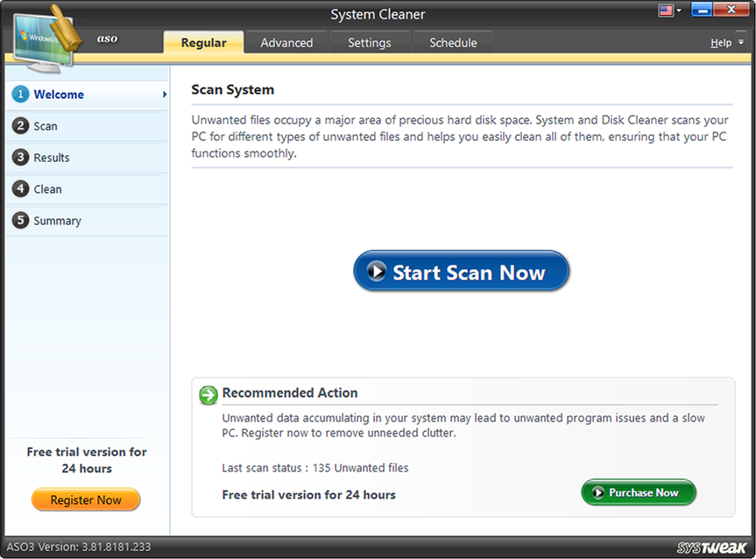Viewport: 756px width, 559px height.
Task: Click the step 5 Summary icon
Action: 19,221
